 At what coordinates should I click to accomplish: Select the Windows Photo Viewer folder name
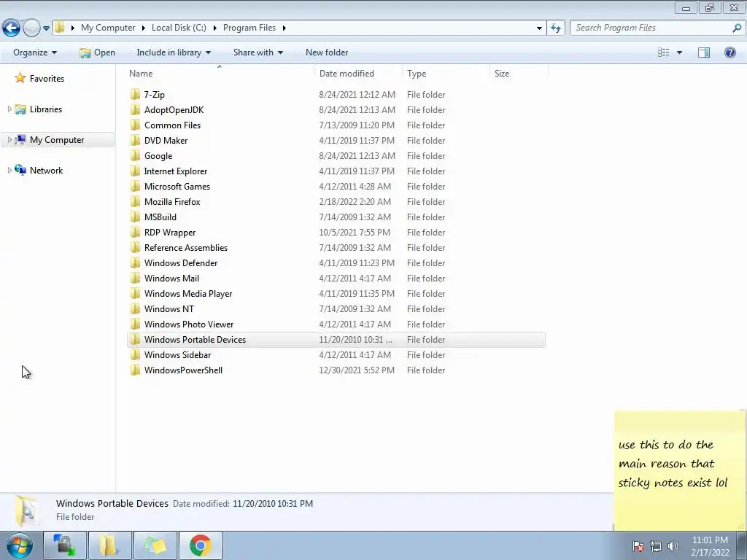pyautogui.click(x=189, y=324)
